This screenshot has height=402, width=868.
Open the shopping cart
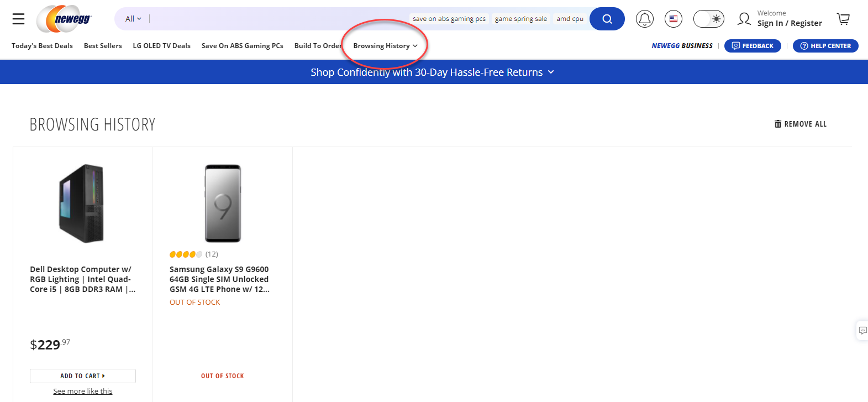pos(843,19)
